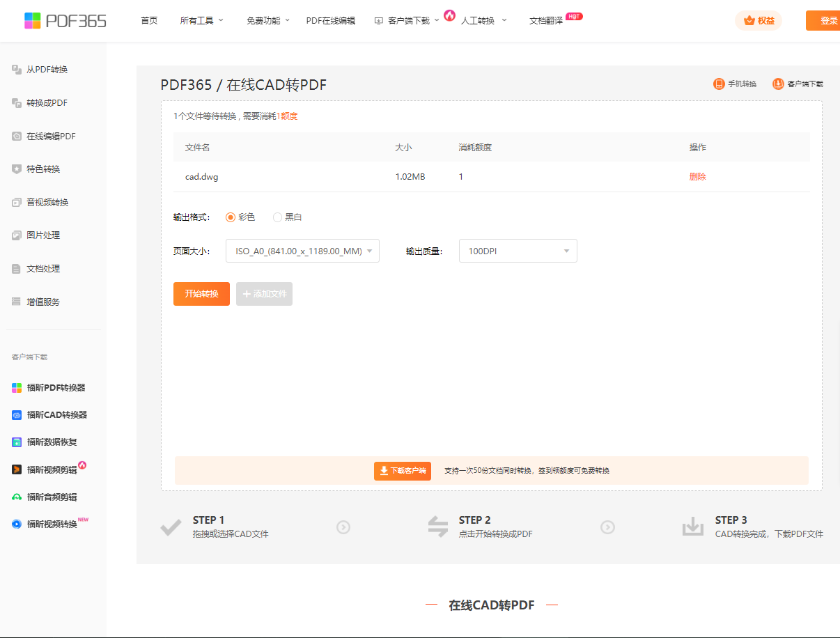Click the 客户端下载 icon beside the page title
The image size is (840, 638).
coord(778,84)
